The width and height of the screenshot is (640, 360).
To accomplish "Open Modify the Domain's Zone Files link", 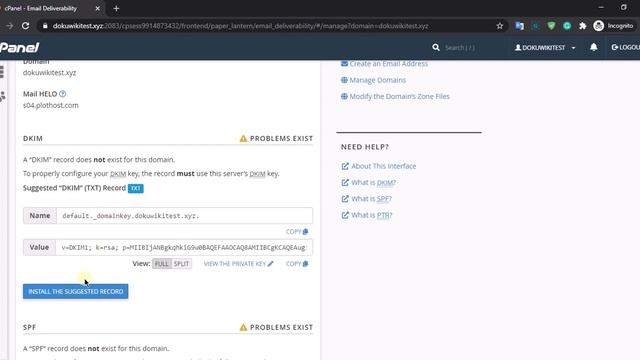I will tap(395, 96).
